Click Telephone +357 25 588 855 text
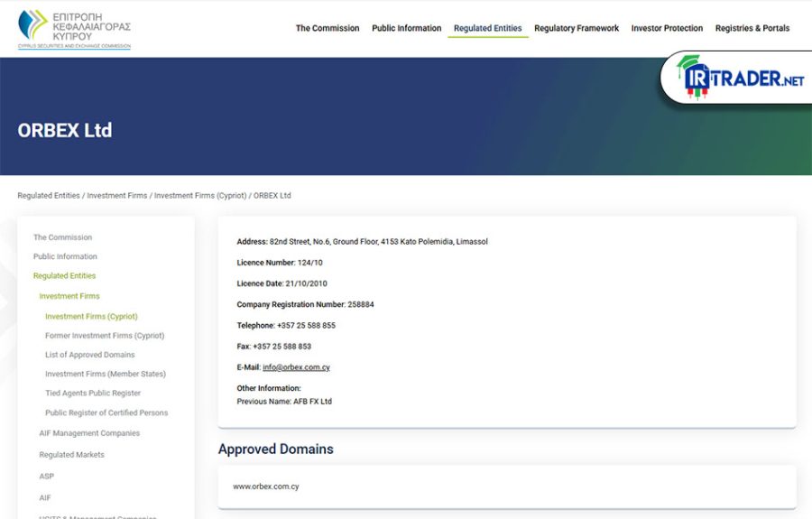This screenshot has width=812, height=519. click(x=286, y=325)
